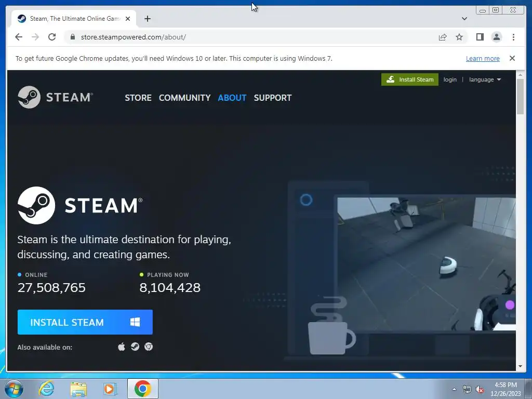Open Windows Media Player from the taskbar
Screen dimensions: 532x399
(110, 389)
